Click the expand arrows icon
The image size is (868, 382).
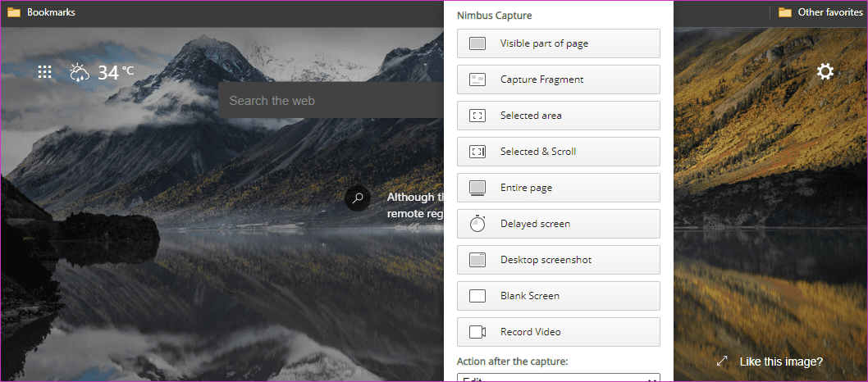[x=722, y=361]
